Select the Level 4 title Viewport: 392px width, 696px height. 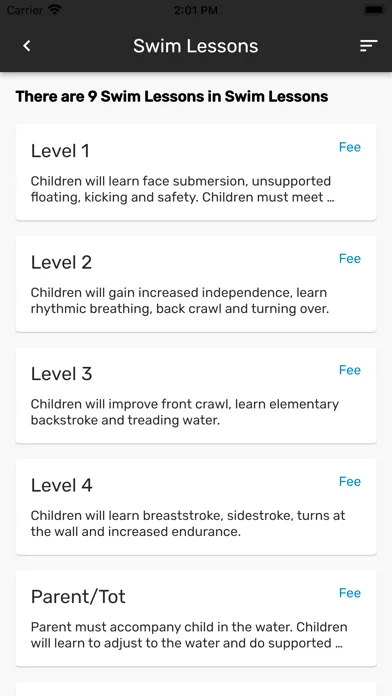pyautogui.click(x=61, y=485)
